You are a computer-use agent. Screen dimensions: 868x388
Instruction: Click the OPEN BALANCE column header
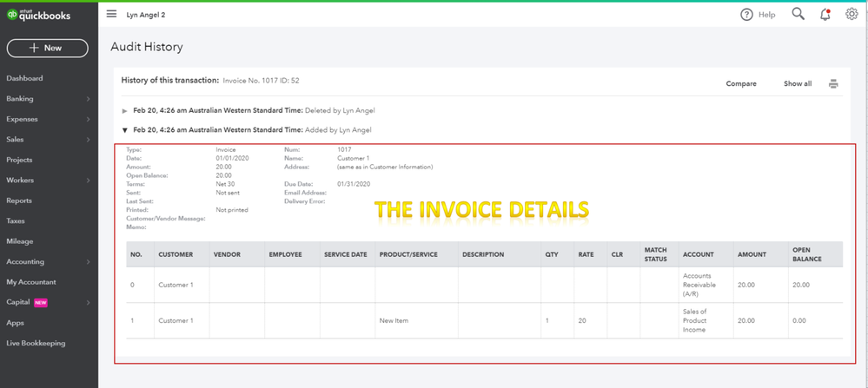807,255
